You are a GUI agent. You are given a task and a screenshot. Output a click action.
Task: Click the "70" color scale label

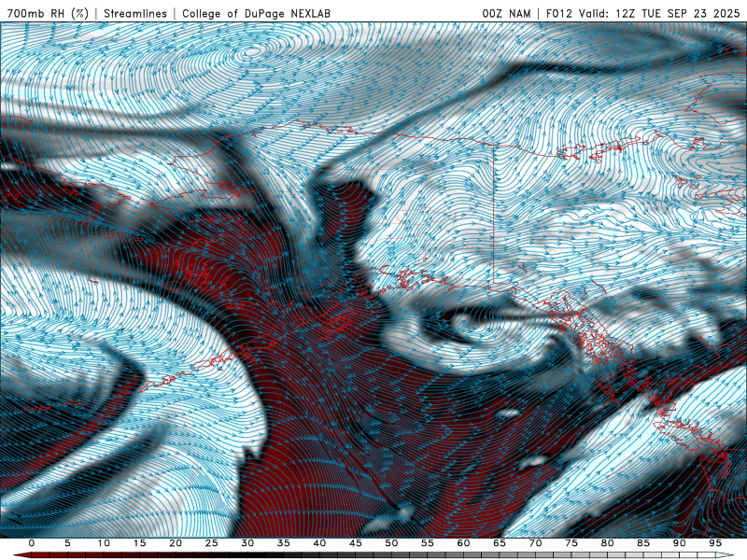pyautogui.click(x=535, y=543)
